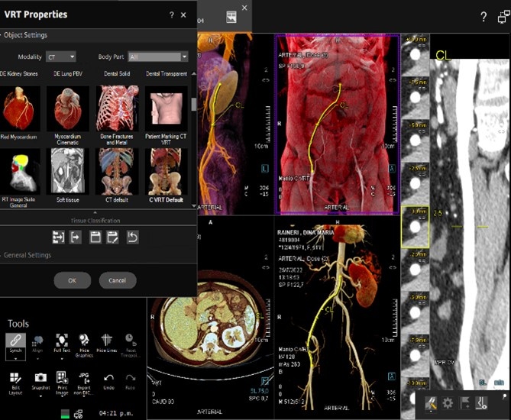The height and width of the screenshot is (420, 511).
Task: Select the Full Text annotation tool
Action: tap(62, 343)
